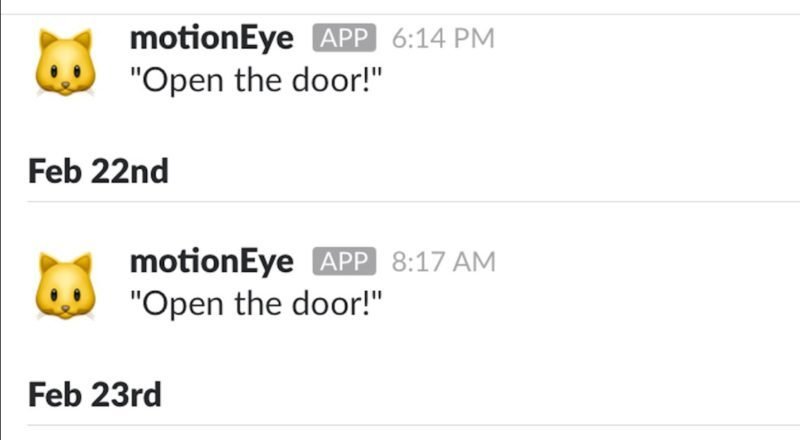Image resolution: width=800 pixels, height=440 pixels.
Task: Click the divider line beneath Feb 23rd
Action: pyautogui.click(x=400, y=425)
